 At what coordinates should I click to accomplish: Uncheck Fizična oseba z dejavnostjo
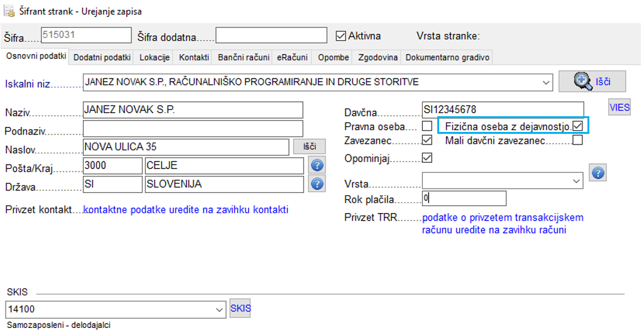coord(577,126)
